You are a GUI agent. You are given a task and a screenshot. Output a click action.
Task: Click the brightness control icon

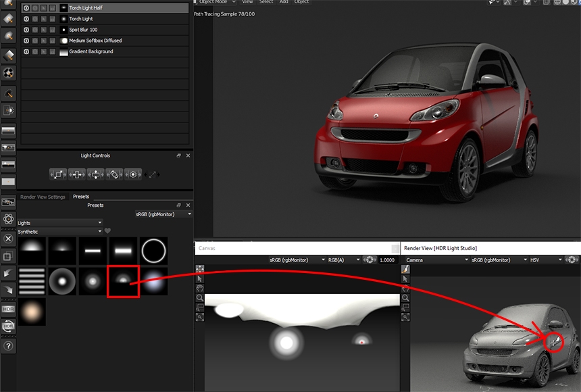pos(133,174)
